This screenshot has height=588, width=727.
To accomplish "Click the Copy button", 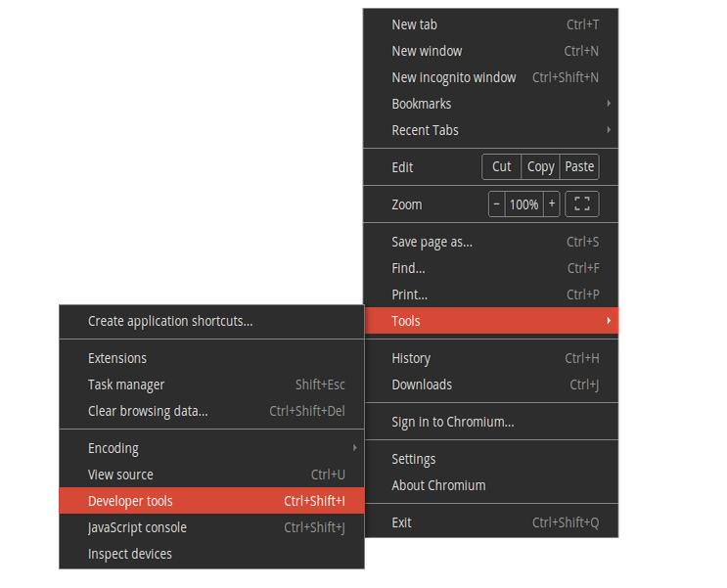I will pos(540,167).
